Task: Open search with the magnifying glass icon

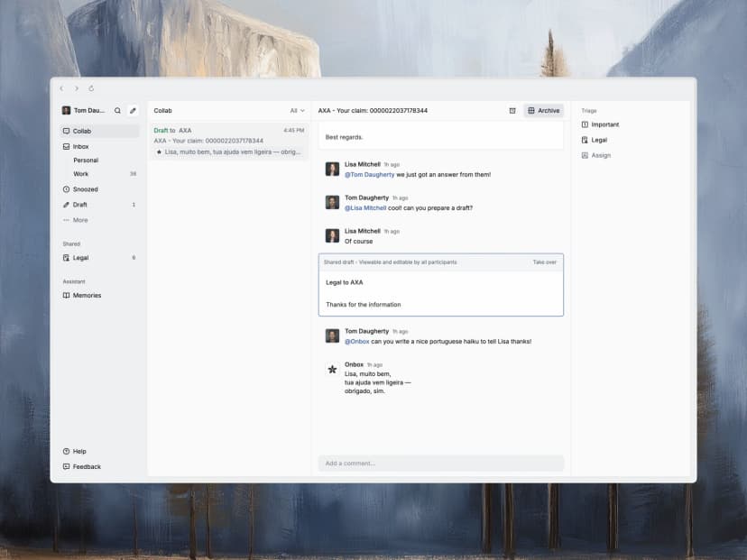Action: (117, 110)
